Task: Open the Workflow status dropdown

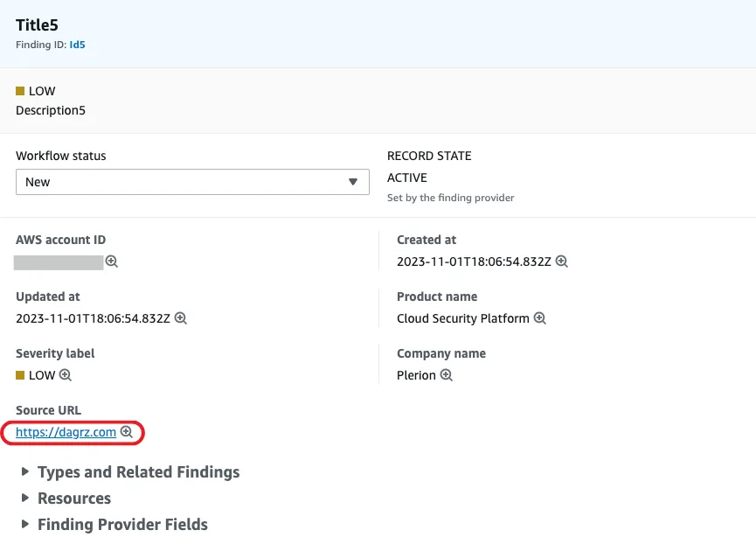Action: (192, 182)
